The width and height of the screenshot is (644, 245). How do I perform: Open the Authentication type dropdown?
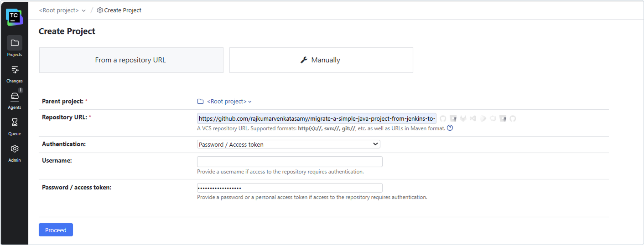pos(288,144)
